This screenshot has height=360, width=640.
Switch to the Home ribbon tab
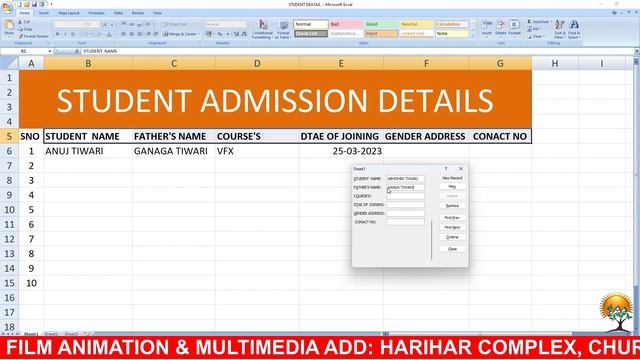click(x=24, y=13)
